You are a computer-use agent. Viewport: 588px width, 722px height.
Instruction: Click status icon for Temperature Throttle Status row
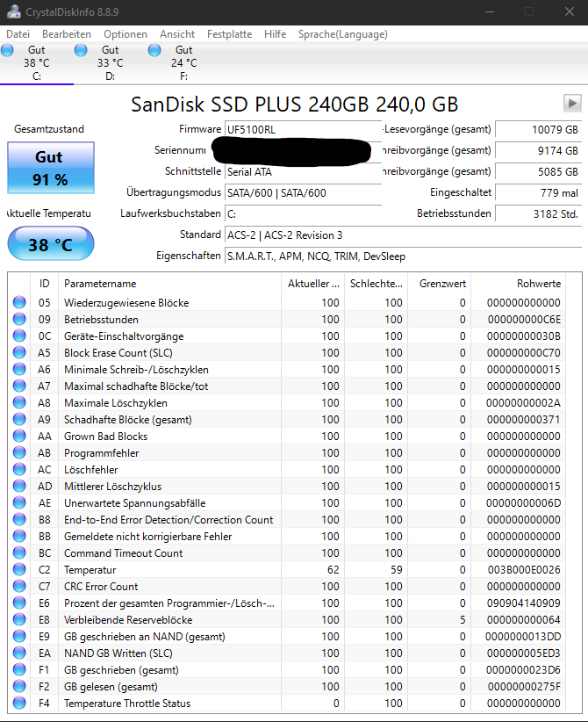click(19, 704)
